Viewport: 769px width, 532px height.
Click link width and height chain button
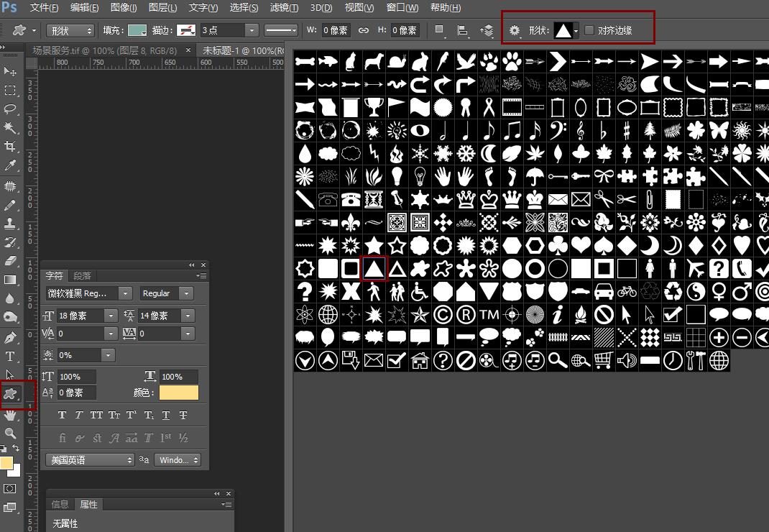click(x=364, y=30)
